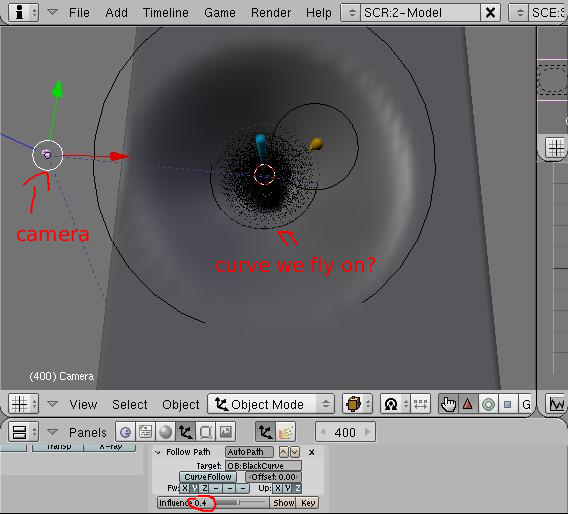Toggle the 3D transform manipulator hand icon

pyautogui.click(x=448, y=404)
